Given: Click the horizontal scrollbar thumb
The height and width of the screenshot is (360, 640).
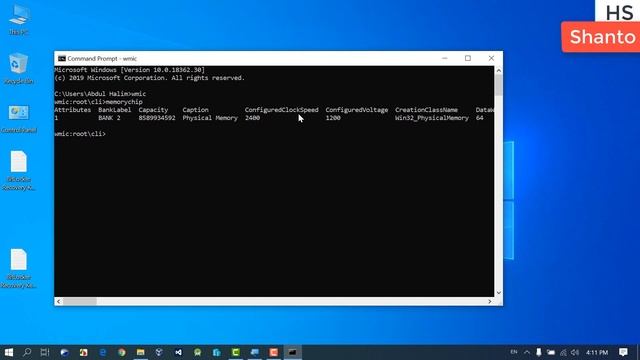Looking at the screenshot, I should click(x=80, y=301).
